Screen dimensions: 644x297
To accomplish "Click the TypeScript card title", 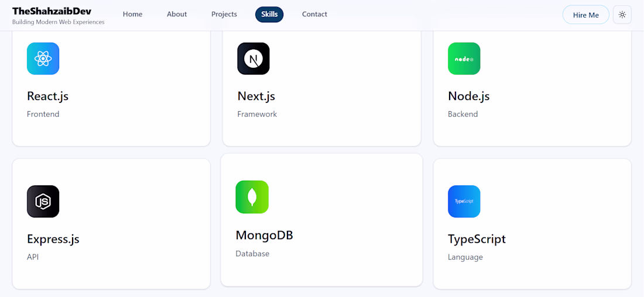I will coord(477,239).
